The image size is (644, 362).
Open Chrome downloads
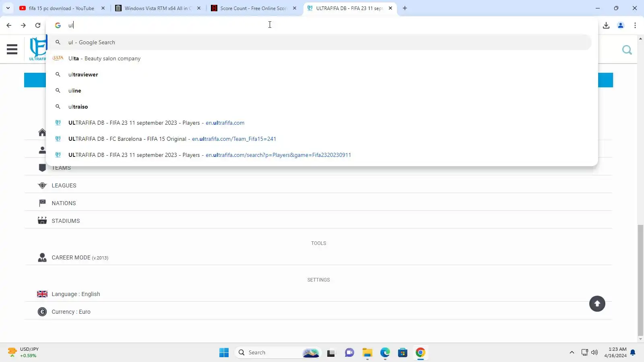tap(606, 25)
